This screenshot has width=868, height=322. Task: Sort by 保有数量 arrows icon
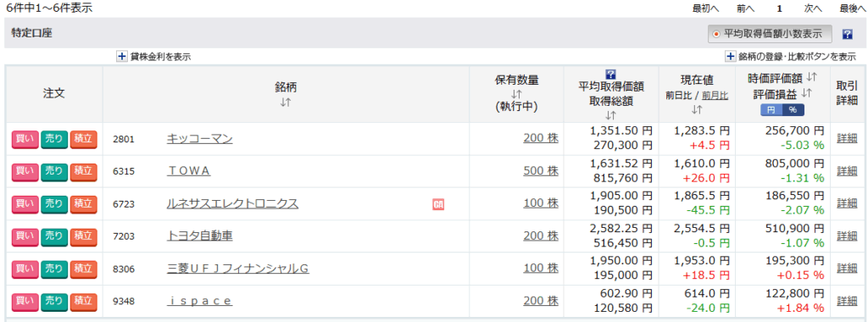point(516,93)
